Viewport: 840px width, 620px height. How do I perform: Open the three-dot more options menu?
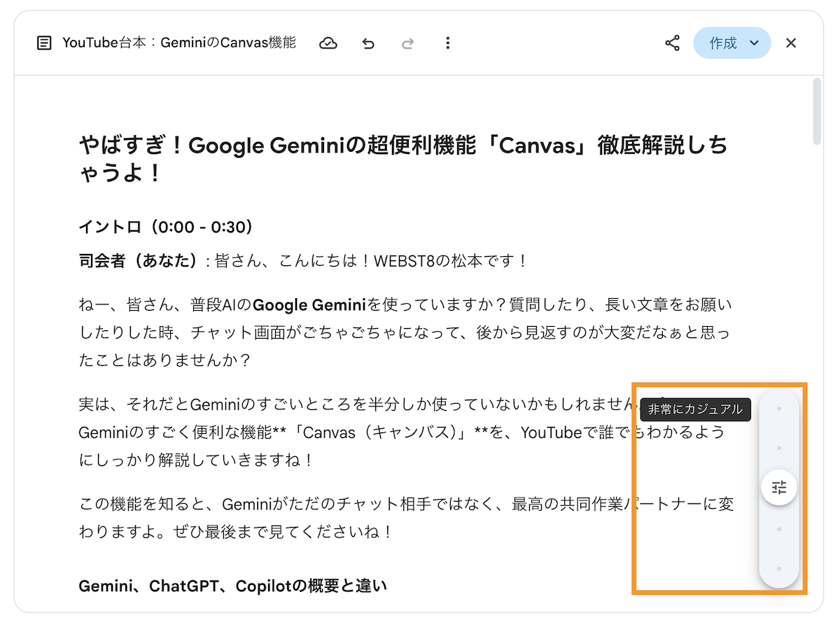(x=448, y=43)
